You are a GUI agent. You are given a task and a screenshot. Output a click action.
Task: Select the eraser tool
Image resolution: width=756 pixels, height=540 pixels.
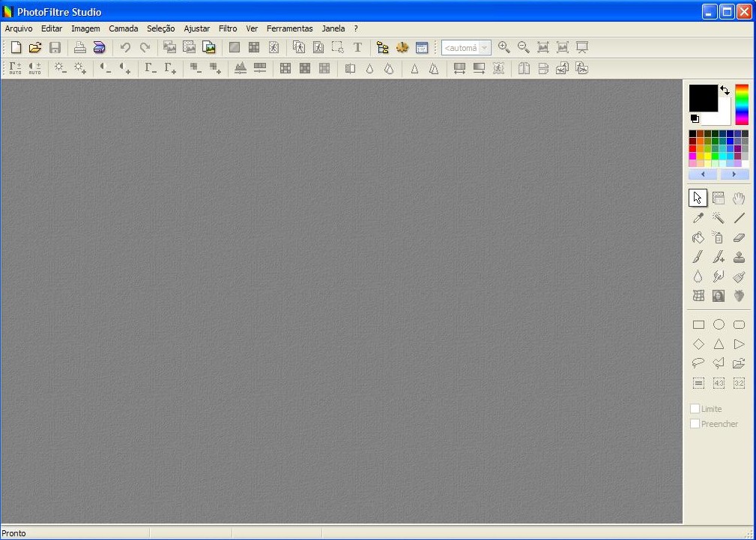[x=739, y=237]
